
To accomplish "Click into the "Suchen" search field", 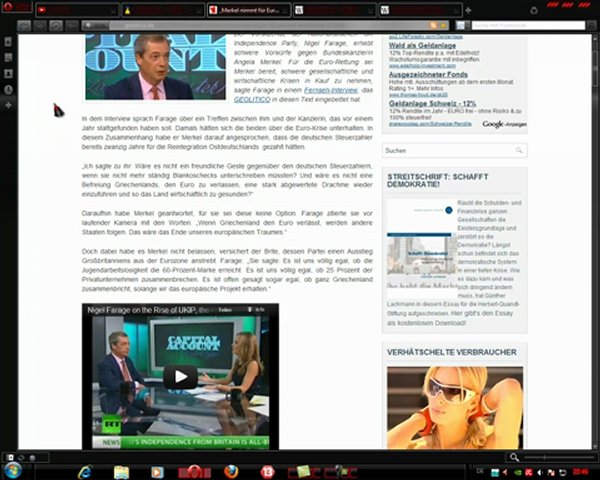I will [448, 150].
